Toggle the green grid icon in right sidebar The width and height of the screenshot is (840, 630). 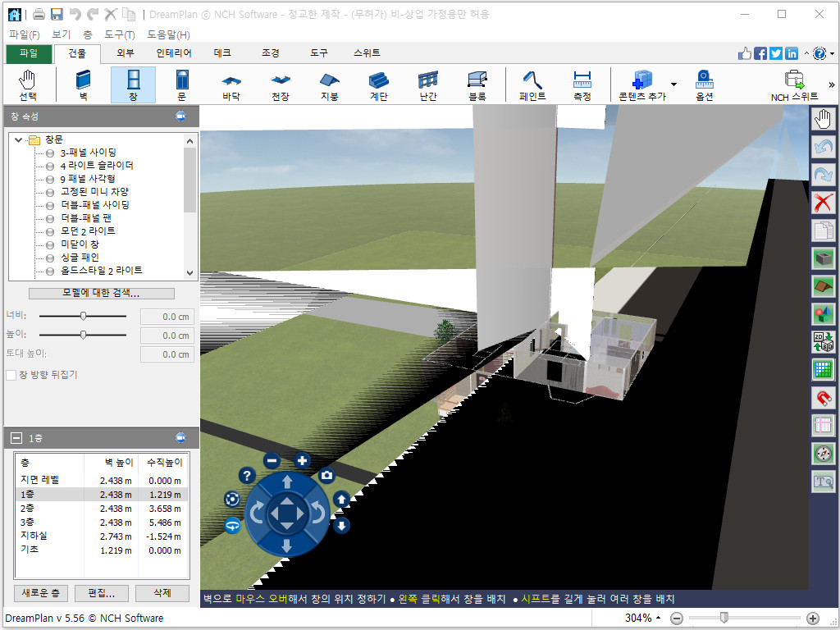tap(824, 370)
